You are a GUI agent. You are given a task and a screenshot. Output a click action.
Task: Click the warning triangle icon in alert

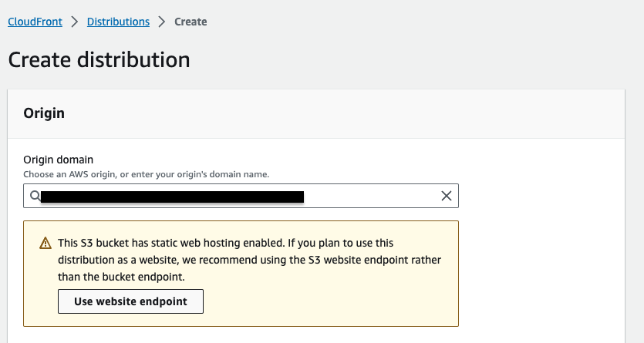point(46,244)
